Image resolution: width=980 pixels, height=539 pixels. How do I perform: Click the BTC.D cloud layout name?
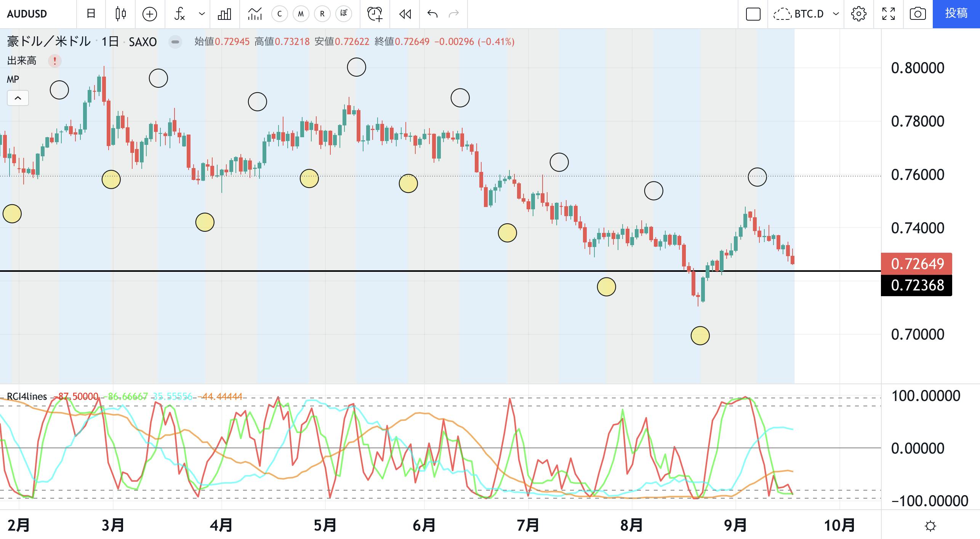click(x=798, y=14)
